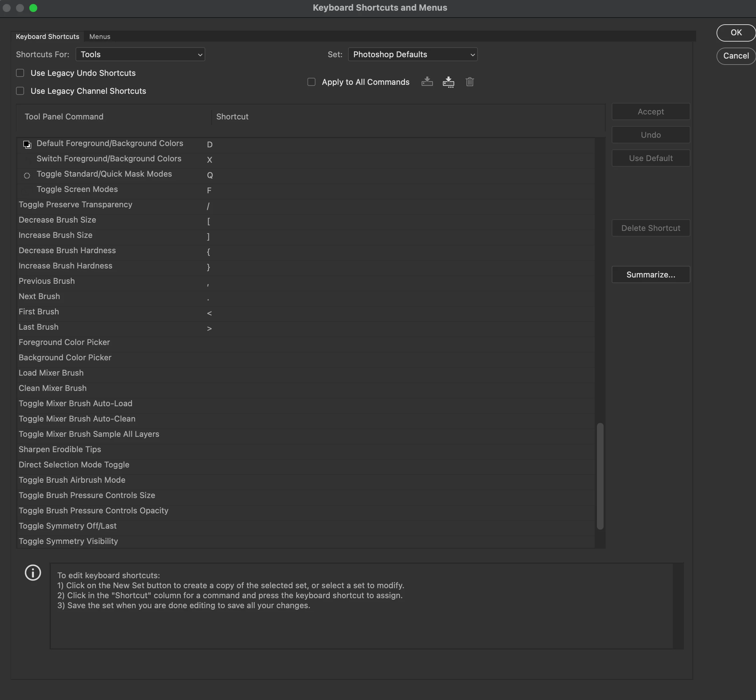Image resolution: width=756 pixels, height=700 pixels.
Task: Expand the Set Photoshop Defaults dropdown
Action: [413, 55]
